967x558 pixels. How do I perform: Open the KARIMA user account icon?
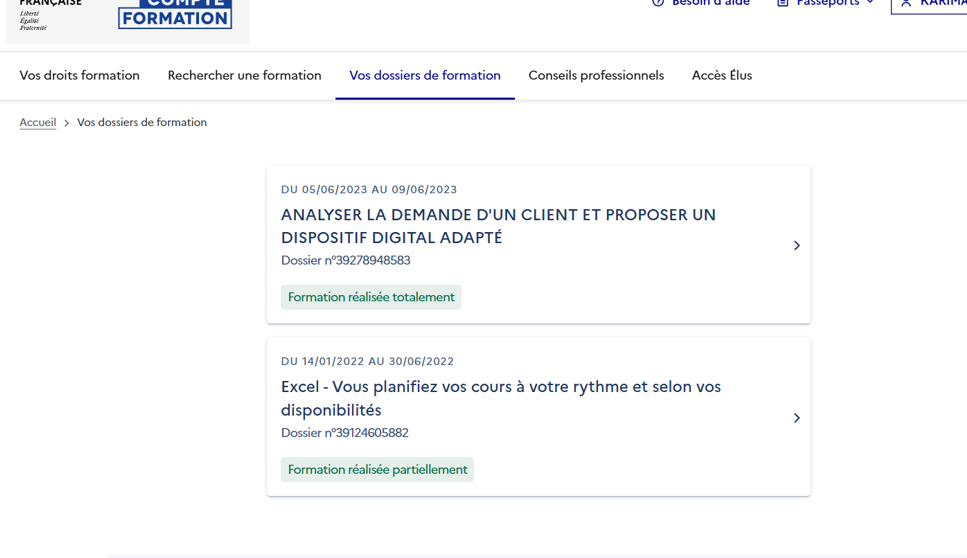906,3
